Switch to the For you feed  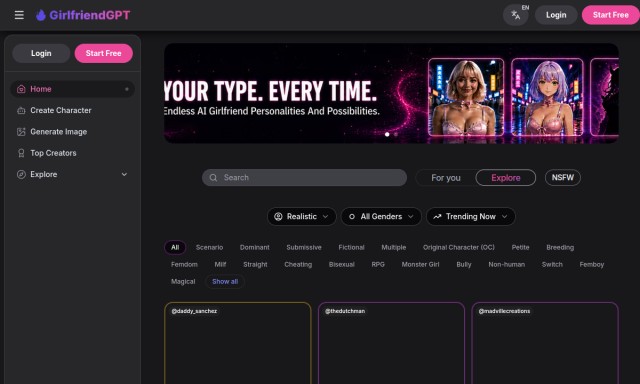click(x=446, y=178)
